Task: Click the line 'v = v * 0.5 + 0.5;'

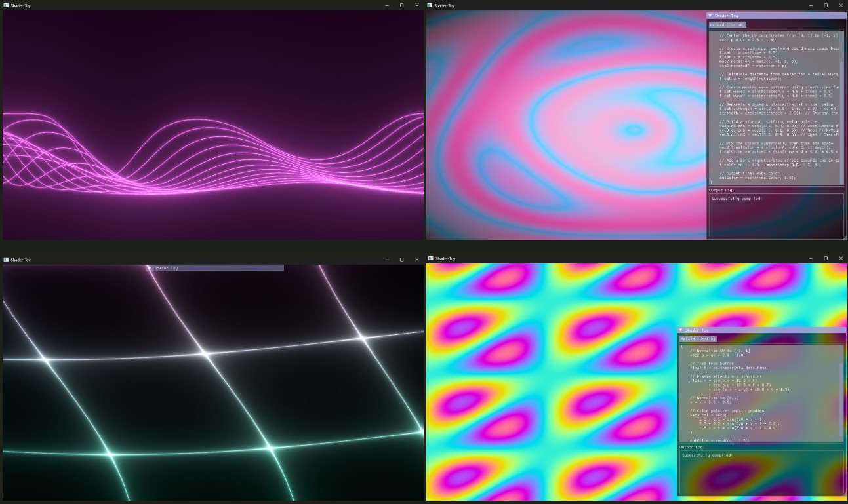Action: pyautogui.click(x=710, y=402)
